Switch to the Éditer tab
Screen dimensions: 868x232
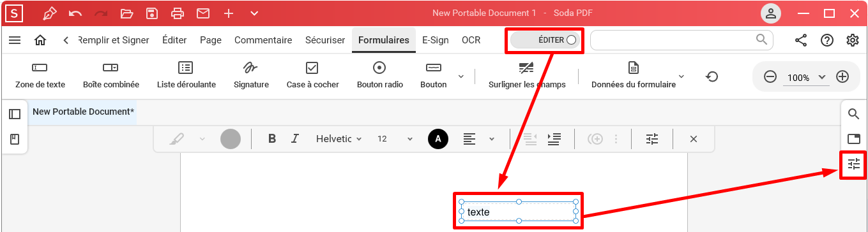[174, 40]
